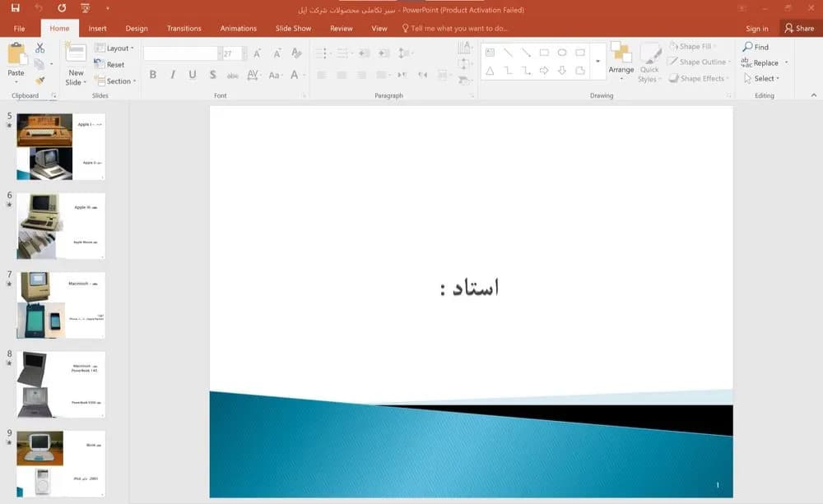Select the Down Arrow shape
The height and width of the screenshot is (504, 823).
562,70
